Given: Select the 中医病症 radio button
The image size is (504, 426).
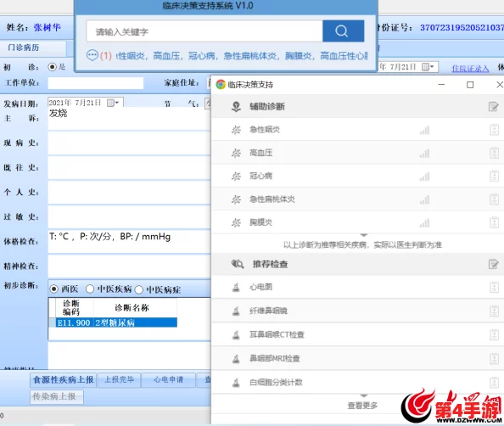Looking at the screenshot, I should point(139,289).
